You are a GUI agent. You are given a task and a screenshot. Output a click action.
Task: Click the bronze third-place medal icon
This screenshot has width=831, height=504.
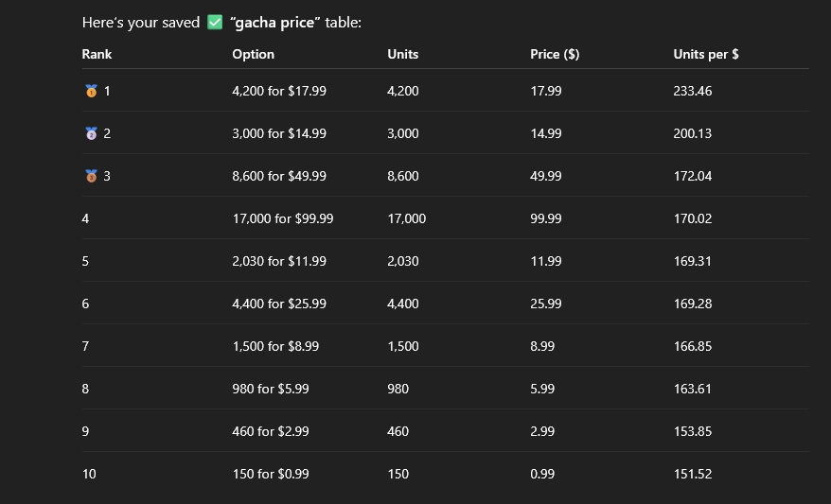[91, 176]
